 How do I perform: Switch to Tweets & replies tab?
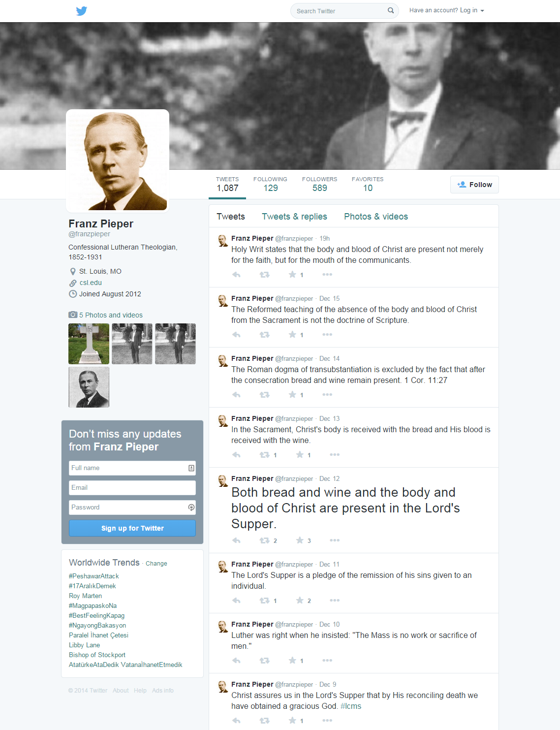294,217
